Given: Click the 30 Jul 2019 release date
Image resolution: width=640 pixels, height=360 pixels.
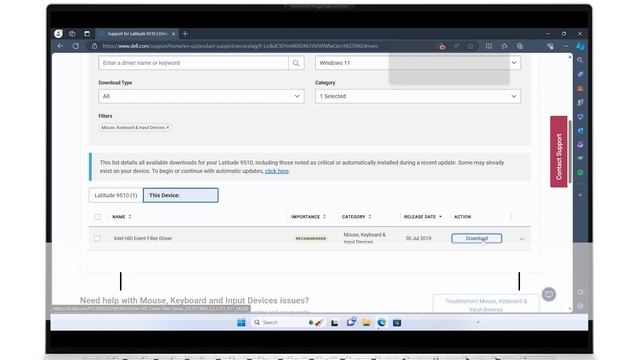Looking at the screenshot, I should tap(418, 238).
